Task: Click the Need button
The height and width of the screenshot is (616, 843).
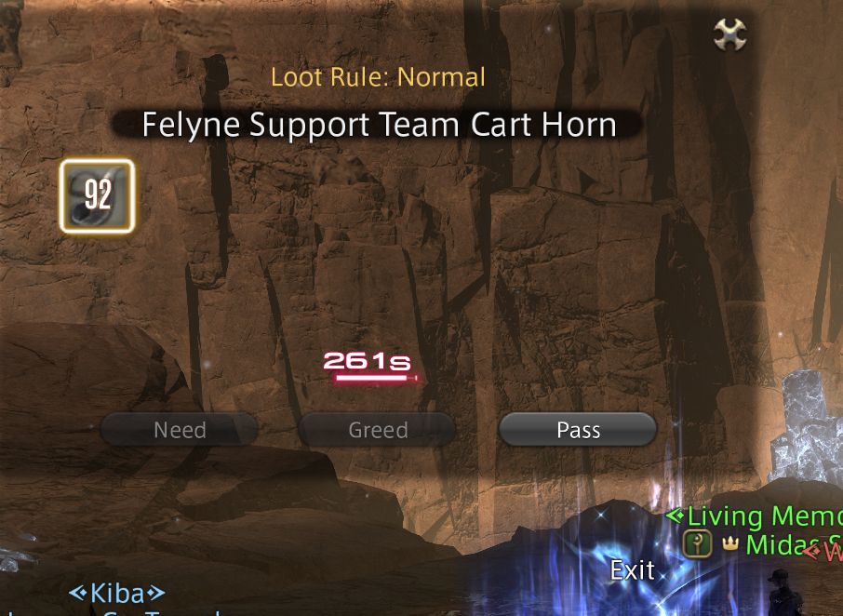Action: coord(180,430)
